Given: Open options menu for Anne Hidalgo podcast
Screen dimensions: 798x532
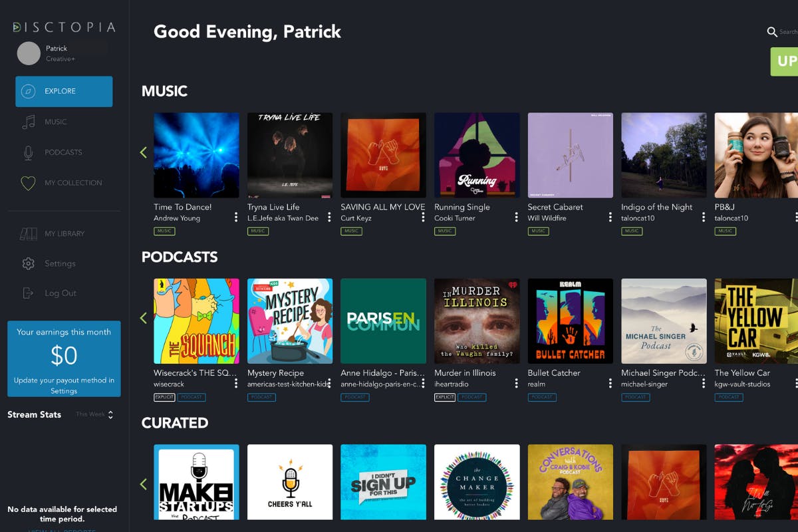Looking at the screenshot, I should [423, 384].
